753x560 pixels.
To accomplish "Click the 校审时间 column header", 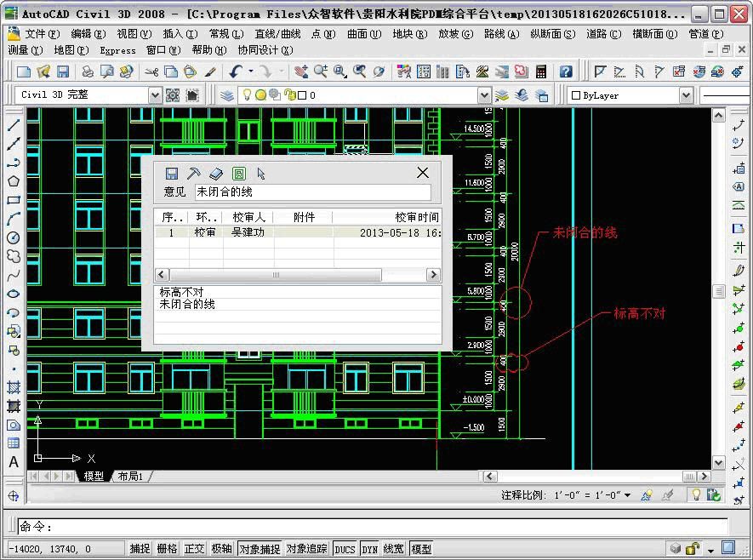I will click(417, 217).
